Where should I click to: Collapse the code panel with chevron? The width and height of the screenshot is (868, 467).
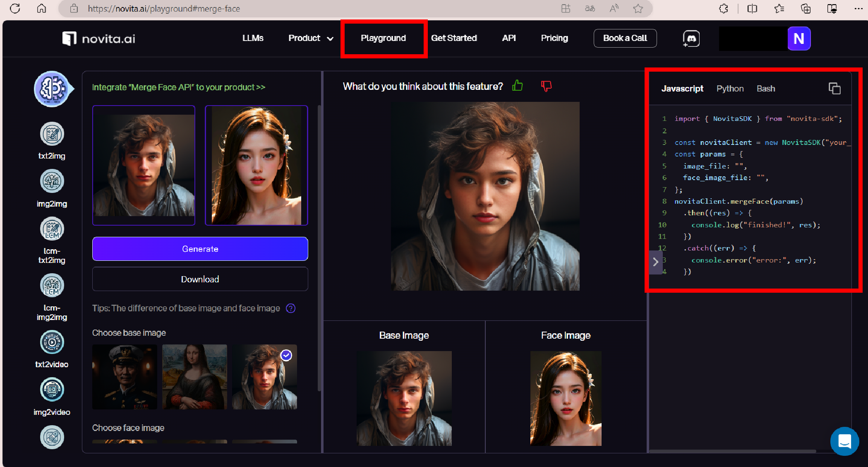tap(655, 262)
